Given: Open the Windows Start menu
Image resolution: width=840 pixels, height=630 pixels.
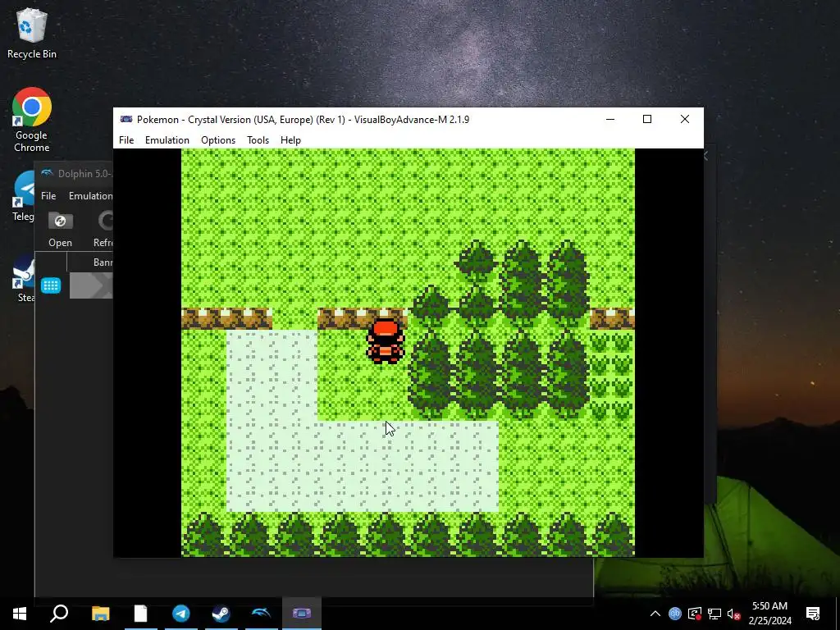Looking at the screenshot, I should click(20, 614).
